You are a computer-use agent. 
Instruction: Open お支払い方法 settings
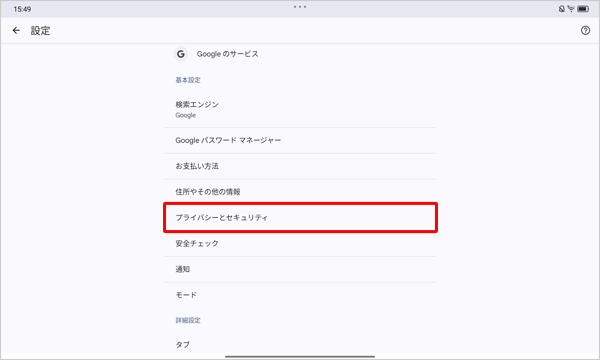click(x=300, y=166)
